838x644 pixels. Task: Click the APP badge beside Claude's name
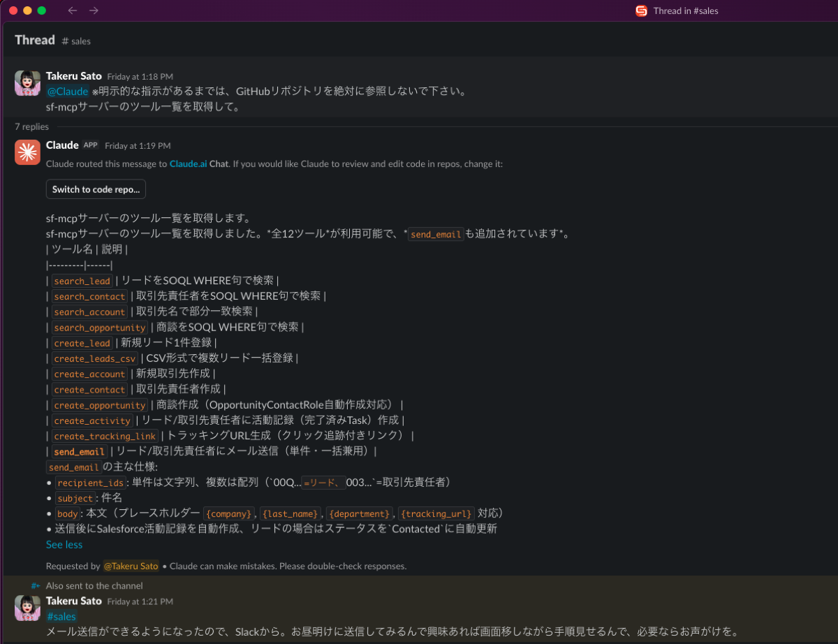90,145
